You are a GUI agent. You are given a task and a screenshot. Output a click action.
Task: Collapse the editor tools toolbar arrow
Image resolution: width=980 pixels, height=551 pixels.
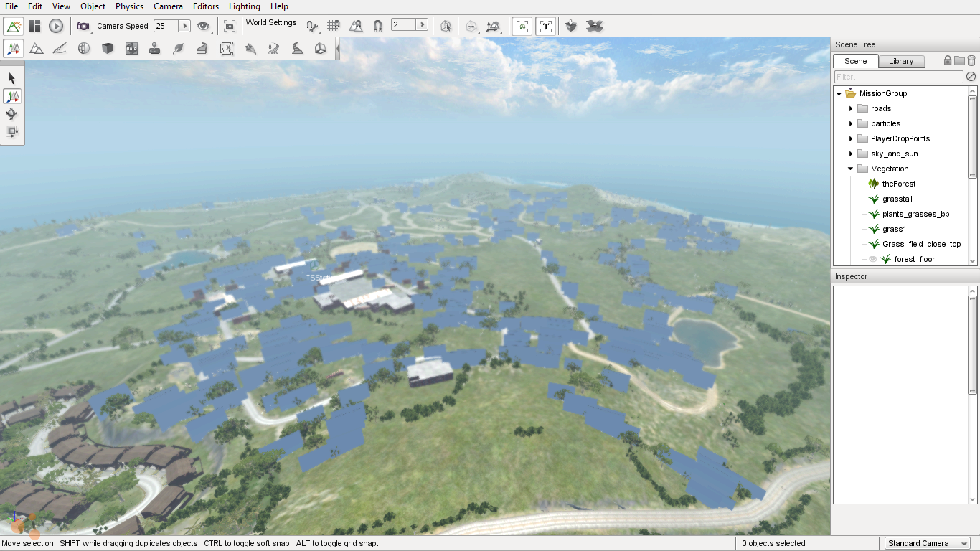coord(337,49)
